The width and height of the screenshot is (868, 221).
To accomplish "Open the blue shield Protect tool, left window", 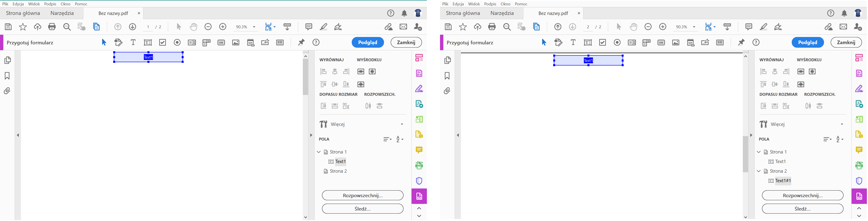I will click(x=419, y=181).
